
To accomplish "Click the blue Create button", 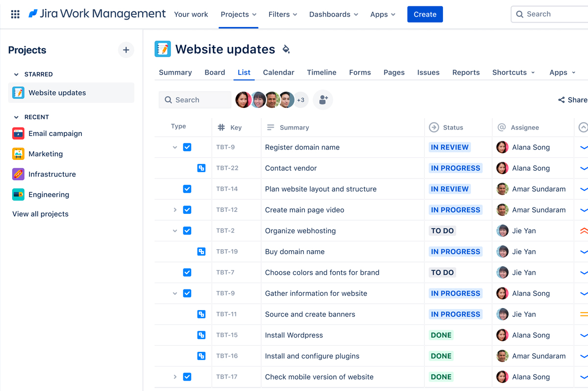I will click(425, 14).
